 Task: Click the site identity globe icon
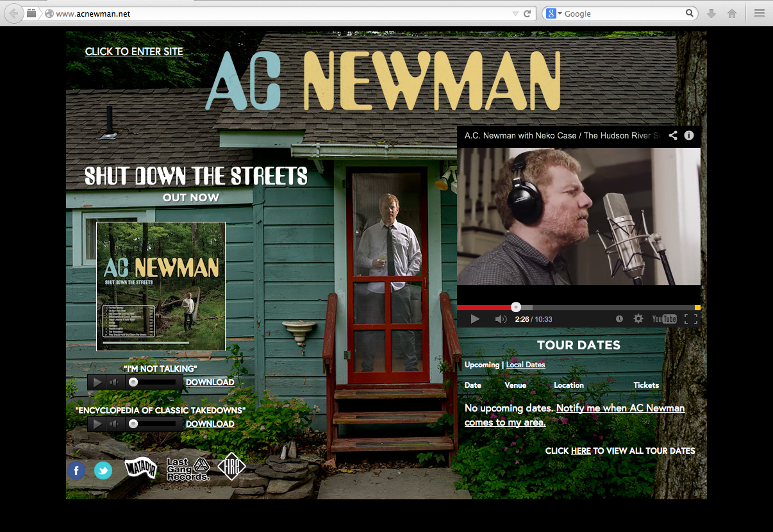tap(49, 13)
